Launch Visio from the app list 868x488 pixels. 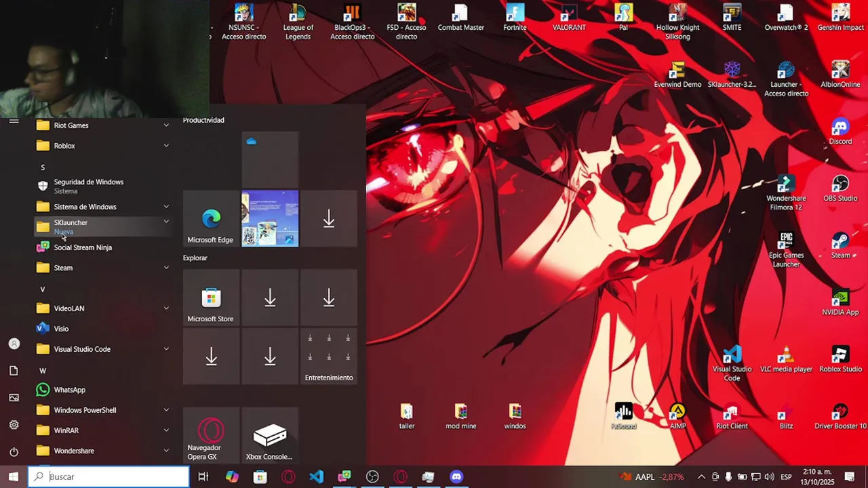(x=103, y=329)
